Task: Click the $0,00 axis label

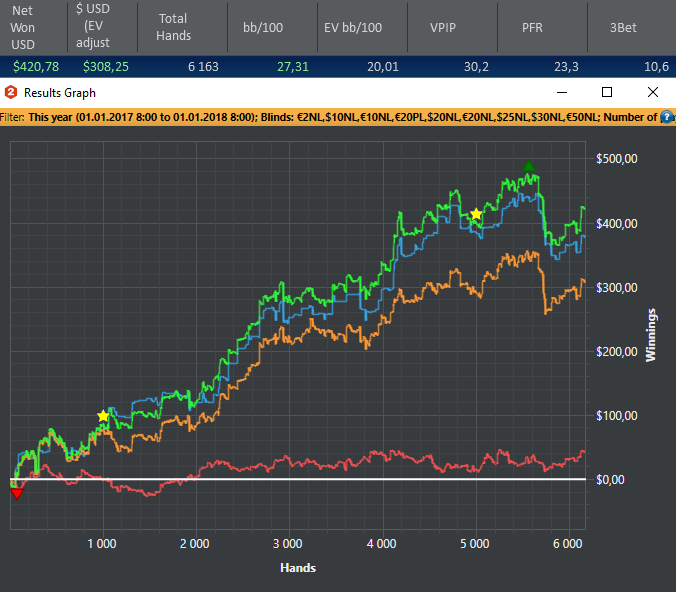Action: (x=610, y=479)
